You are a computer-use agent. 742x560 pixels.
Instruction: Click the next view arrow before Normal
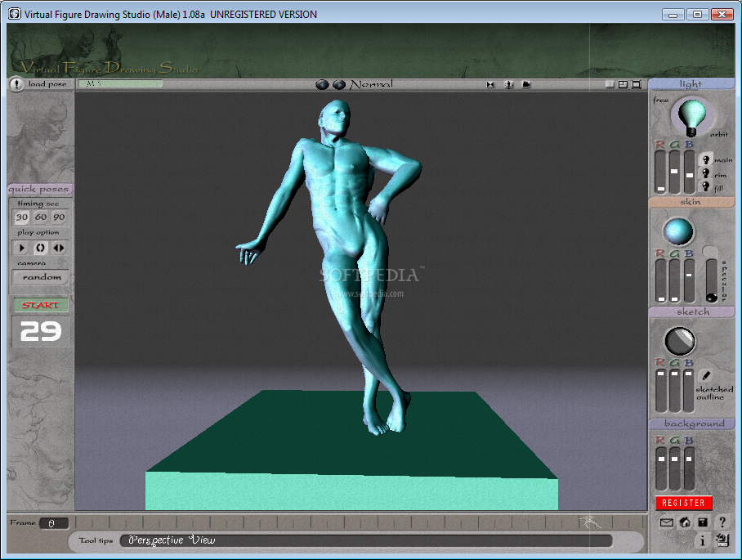click(x=339, y=85)
